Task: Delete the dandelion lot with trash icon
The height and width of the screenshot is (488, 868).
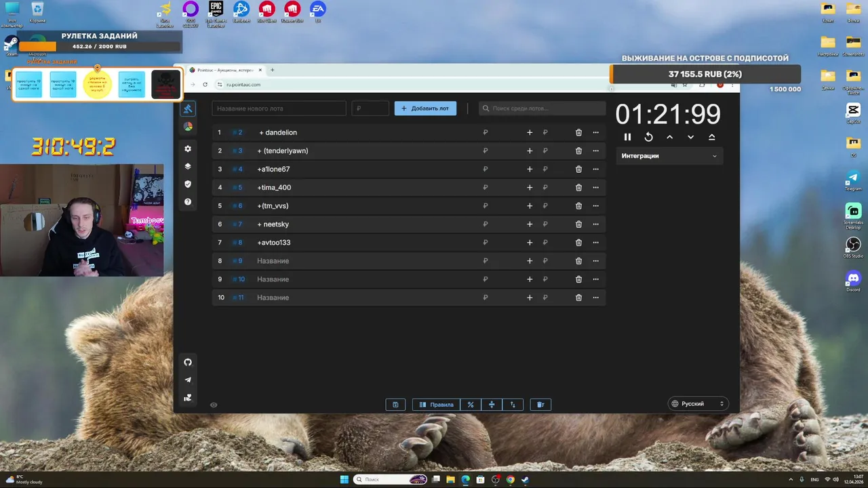Action: pos(578,133)
